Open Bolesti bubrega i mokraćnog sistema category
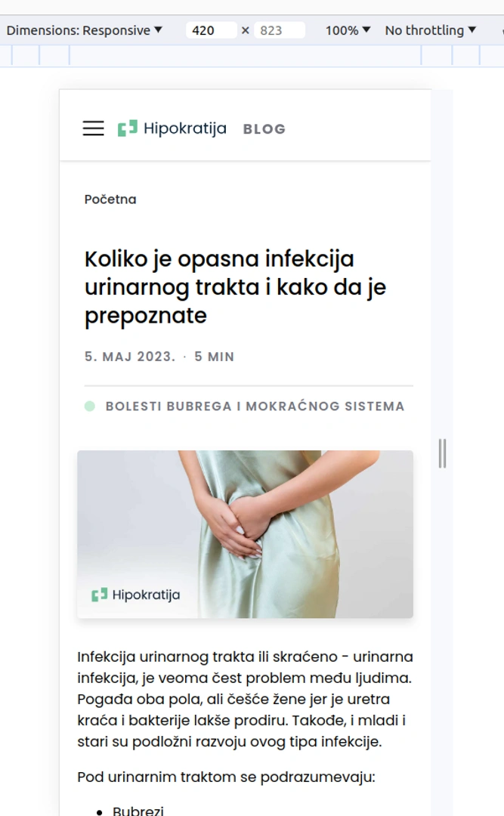Image resolution: width=504 pixels, height=816 pixels. tap(255, 406)
